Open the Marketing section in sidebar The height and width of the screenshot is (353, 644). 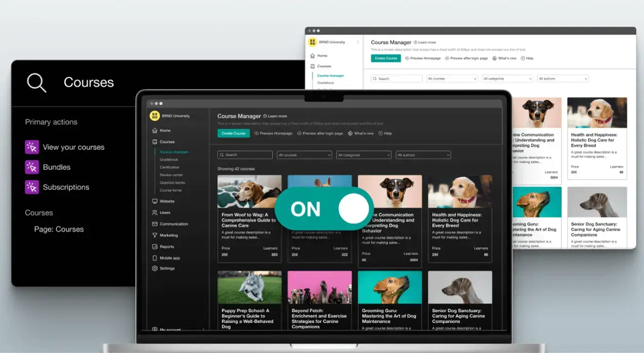tap(168, 235)
